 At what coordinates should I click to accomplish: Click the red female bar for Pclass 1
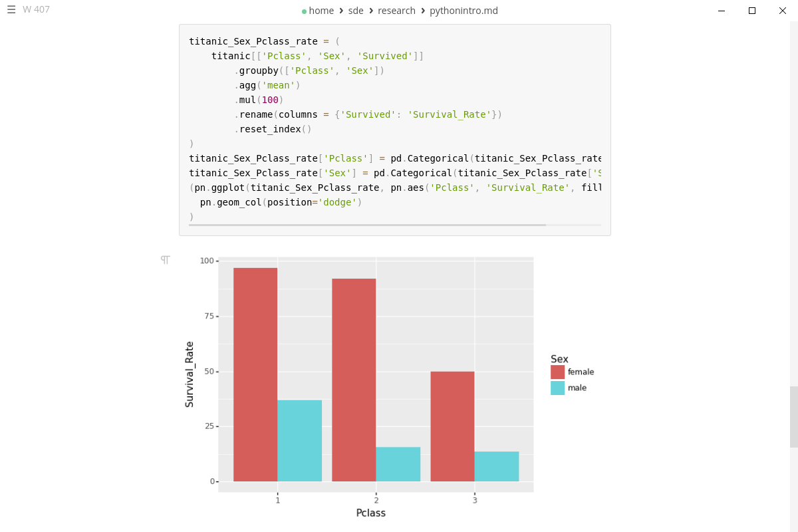click(255, 374)
